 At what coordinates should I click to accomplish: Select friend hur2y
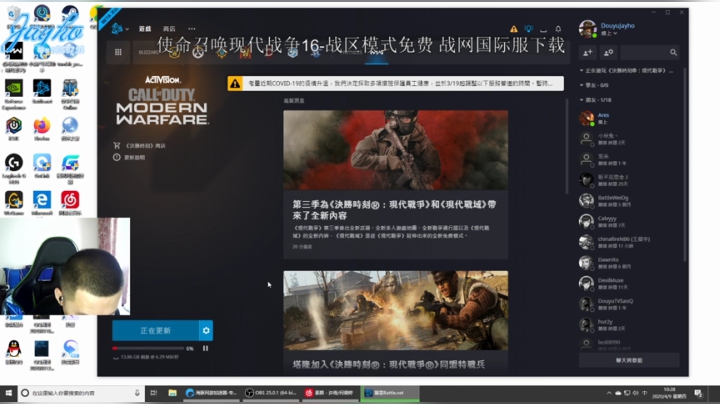(x=629, y=325)
